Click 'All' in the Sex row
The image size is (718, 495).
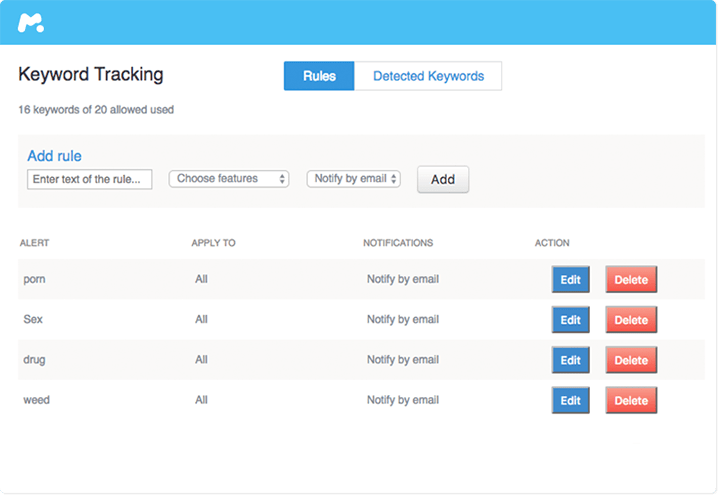(201, 319)
